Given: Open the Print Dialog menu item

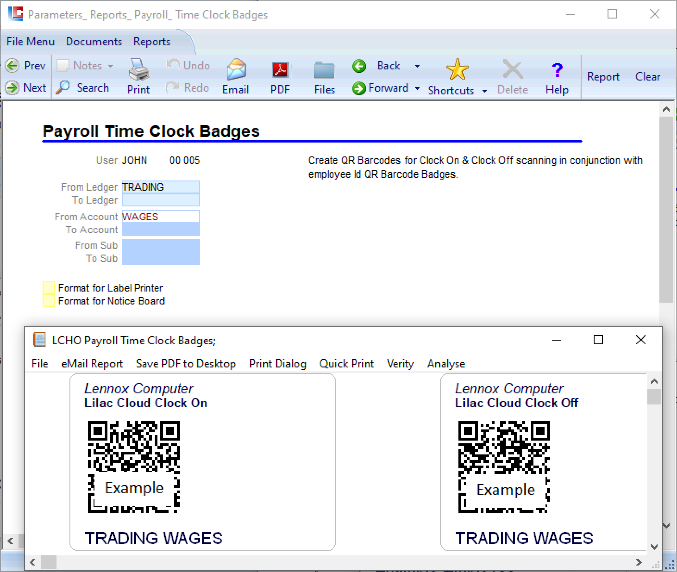Looking at the screenshot, I should 278,363.
